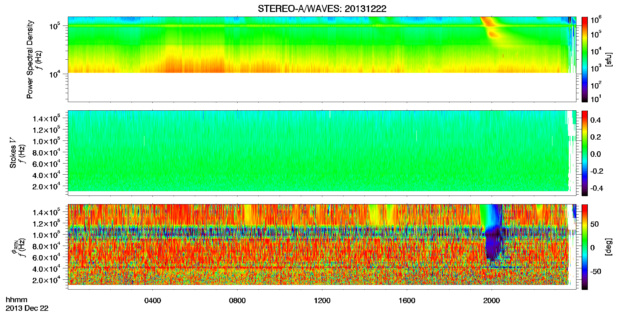Click the plot title "STEREO-A/WAVES: 20131222"
Screen dimensions: 644x332
322,9
